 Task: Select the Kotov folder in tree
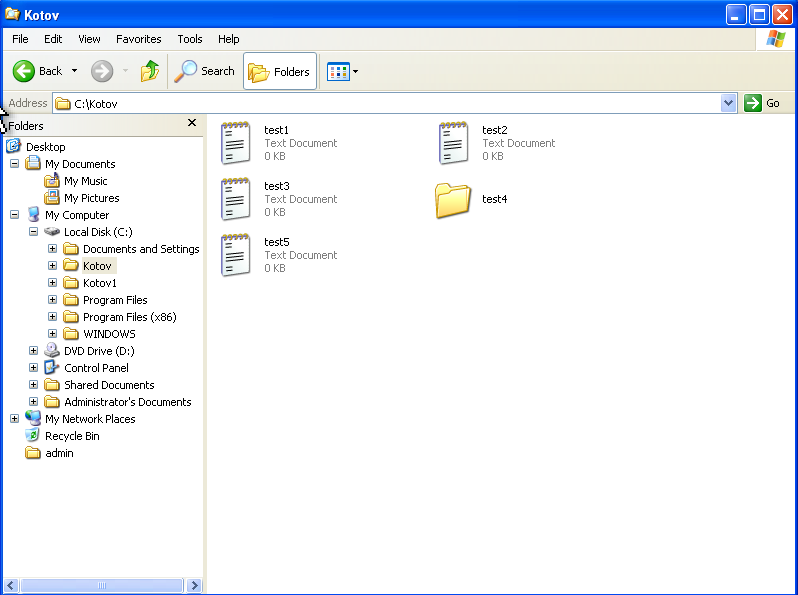click(97, 266)
